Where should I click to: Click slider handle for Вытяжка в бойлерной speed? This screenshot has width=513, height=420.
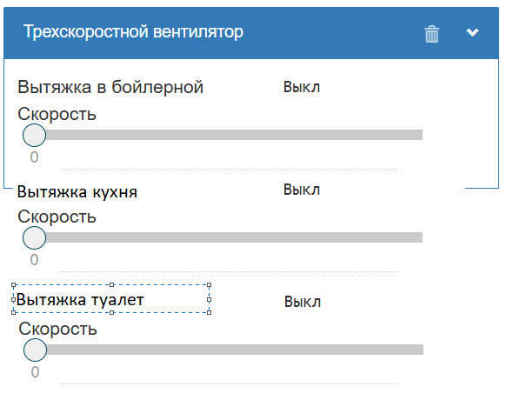click(x=35, y=135)
